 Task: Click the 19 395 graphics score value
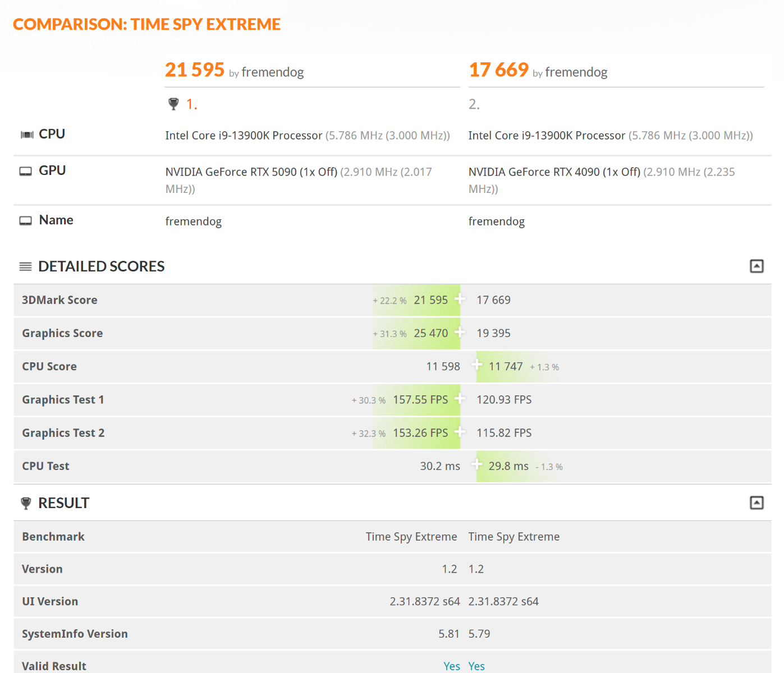[494, 333]
